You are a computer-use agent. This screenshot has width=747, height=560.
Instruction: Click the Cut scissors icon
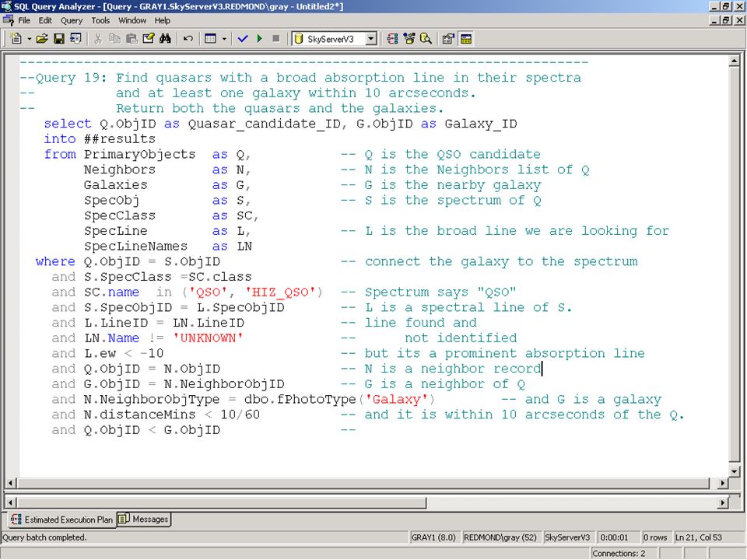[x=98, y=39]
